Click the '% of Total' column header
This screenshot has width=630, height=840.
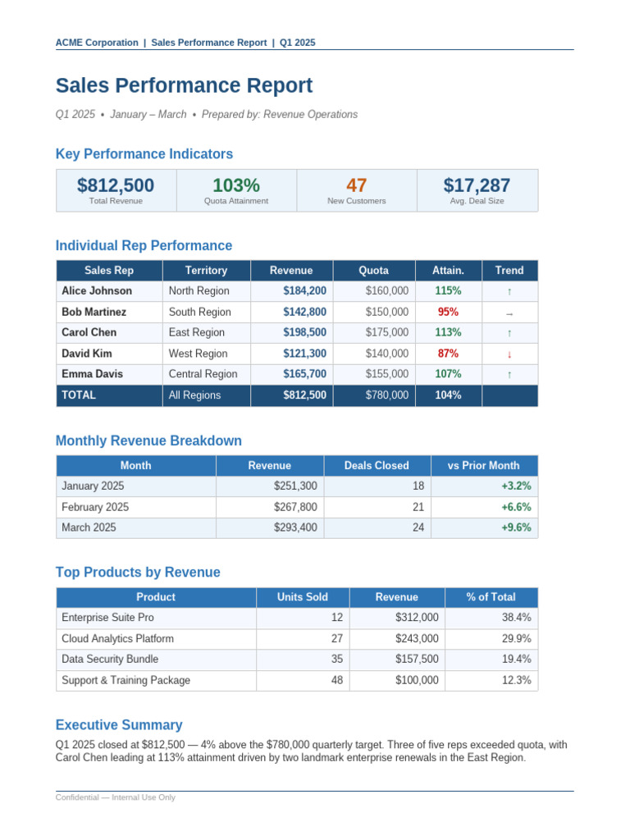click(491, 597)
